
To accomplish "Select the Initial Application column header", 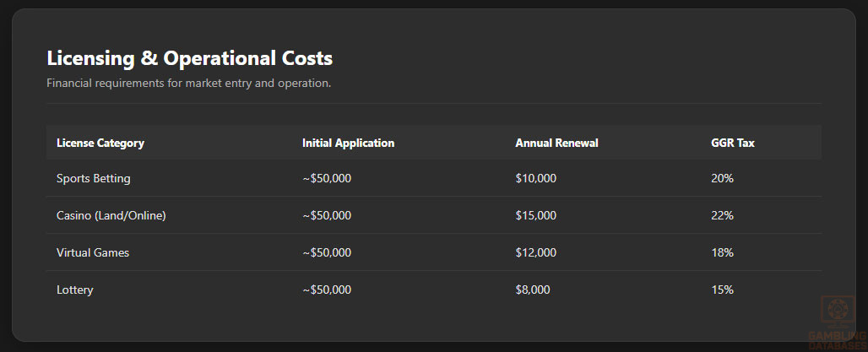I will point(348,143).
